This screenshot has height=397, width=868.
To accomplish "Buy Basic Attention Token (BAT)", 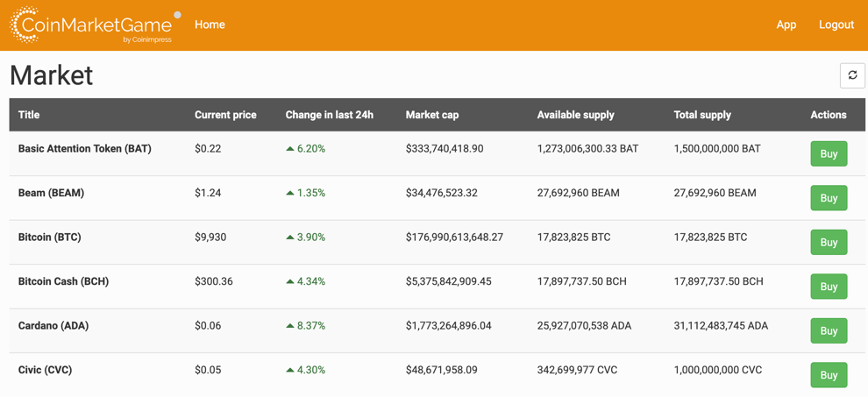I will (x=828, y=153).
